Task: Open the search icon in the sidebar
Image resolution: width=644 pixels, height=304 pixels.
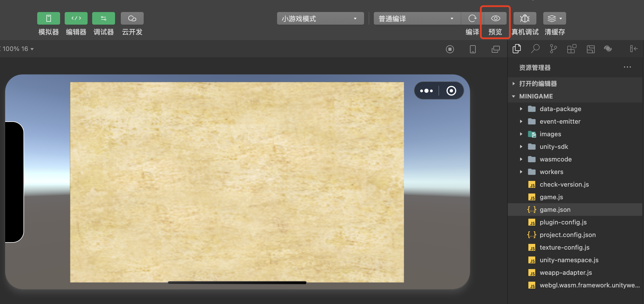Action: (535, 49)
